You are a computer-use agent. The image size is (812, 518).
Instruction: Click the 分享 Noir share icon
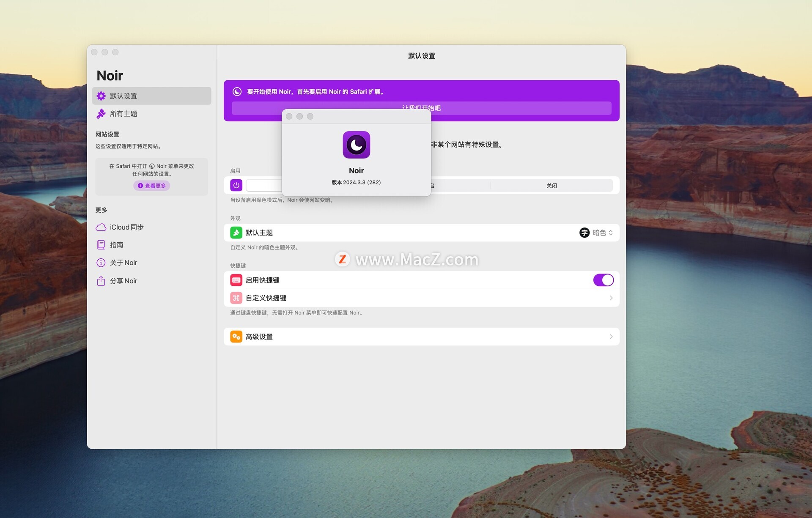click(101, 281)
